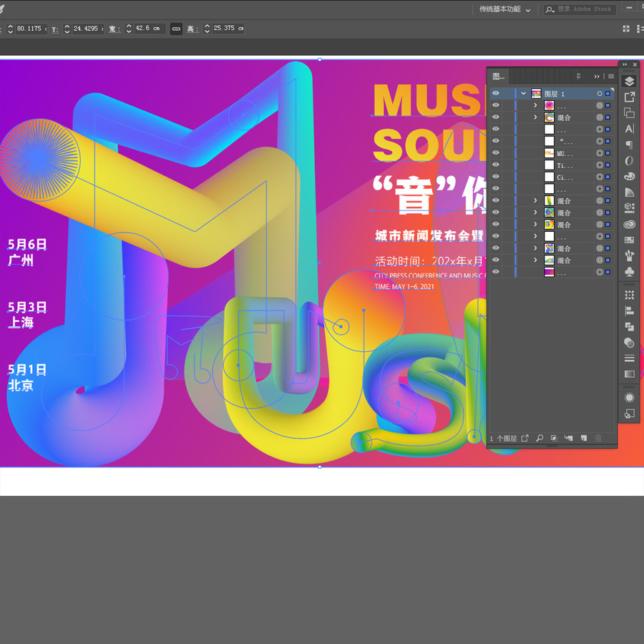Open the Color palette panel icon
Screen dimensions: 644x644
(629, 177)
